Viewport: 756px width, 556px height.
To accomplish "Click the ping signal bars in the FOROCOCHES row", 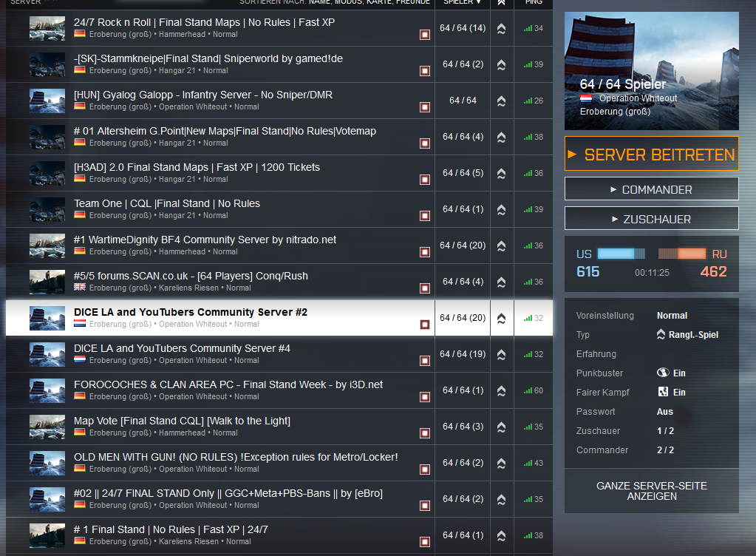I will 528,390.
